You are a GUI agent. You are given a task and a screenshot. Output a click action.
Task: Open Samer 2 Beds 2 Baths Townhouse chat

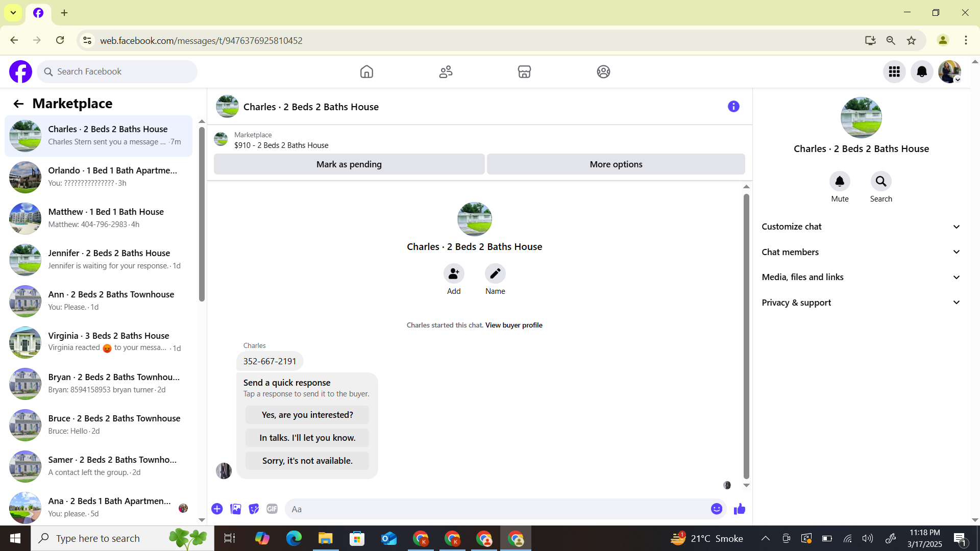99,466
